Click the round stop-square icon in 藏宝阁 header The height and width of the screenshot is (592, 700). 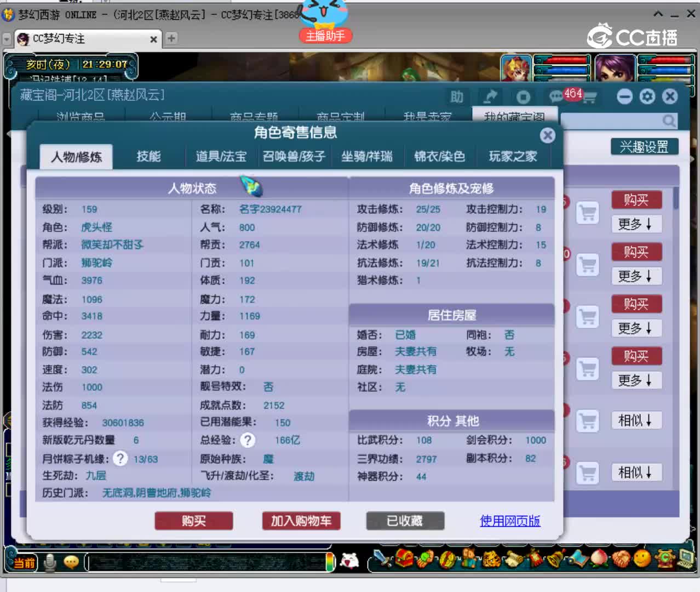[523, 97]
